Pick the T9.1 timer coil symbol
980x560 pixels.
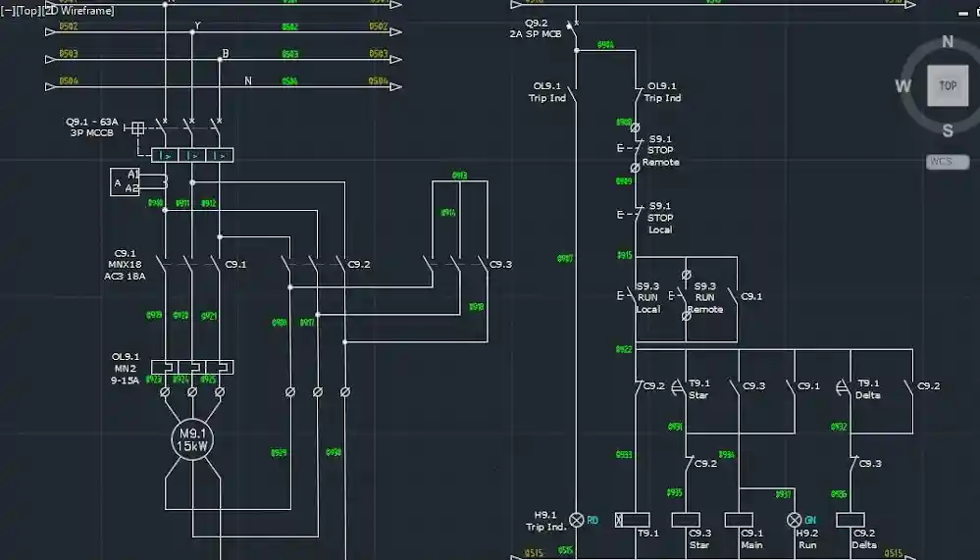coord(632,520)
